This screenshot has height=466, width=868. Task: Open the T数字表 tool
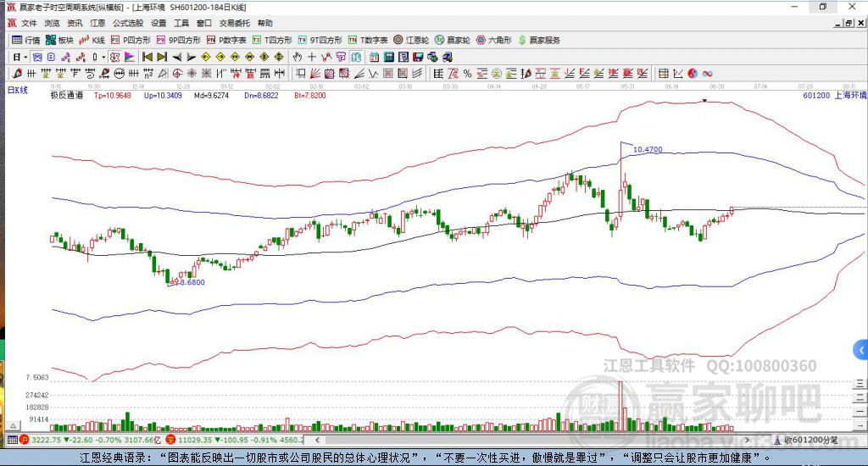(x=368, y=41)
